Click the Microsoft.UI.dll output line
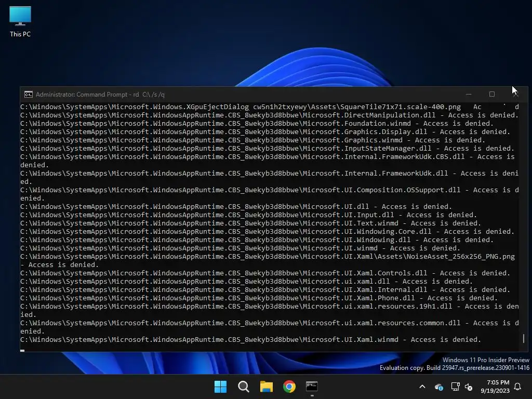The height and width of the screenshot is (399, 532). tap(236, 207)
